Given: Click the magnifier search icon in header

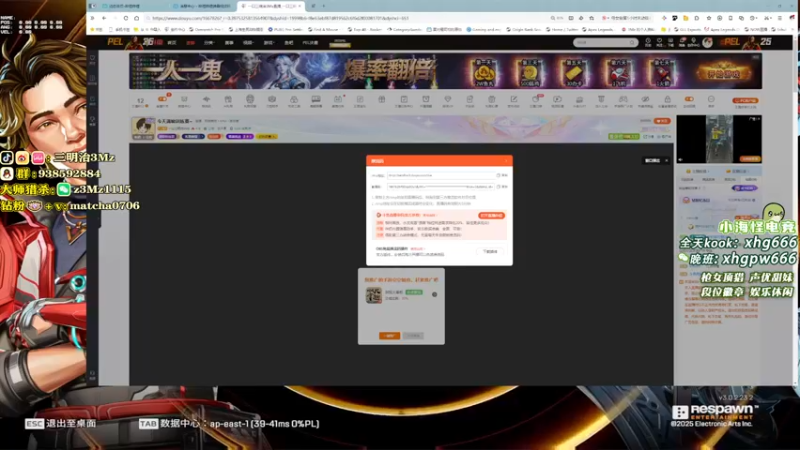Looking at the screenshot, I should click(x=632, y=42).
